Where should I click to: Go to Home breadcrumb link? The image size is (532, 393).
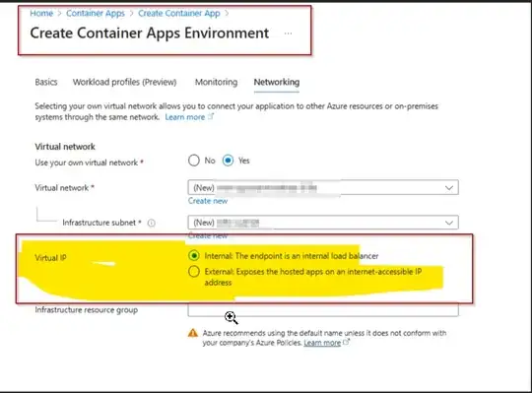click(x=41, y=13)
